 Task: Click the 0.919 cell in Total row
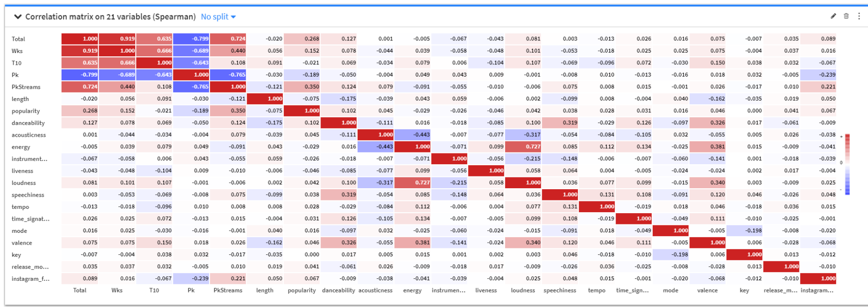coord(117,39)
